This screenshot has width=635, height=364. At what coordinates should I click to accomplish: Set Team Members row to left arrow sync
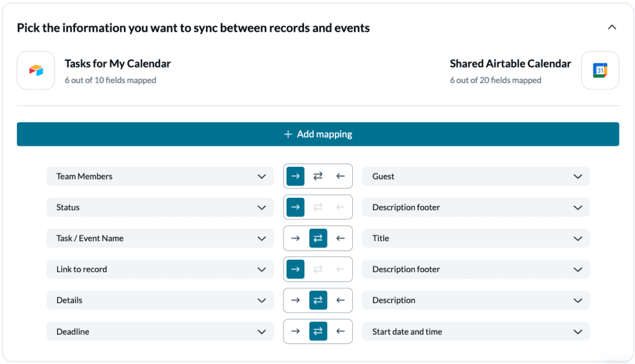point(340,176)
